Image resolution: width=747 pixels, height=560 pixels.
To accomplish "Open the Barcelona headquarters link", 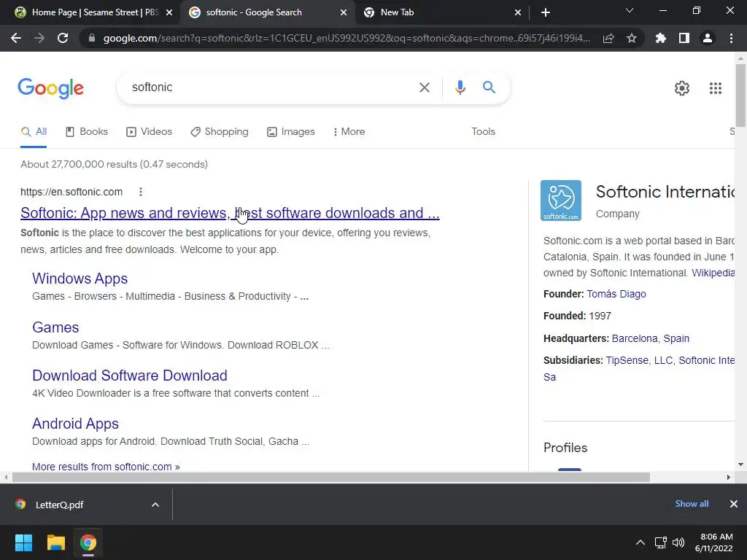I will 635,338.
